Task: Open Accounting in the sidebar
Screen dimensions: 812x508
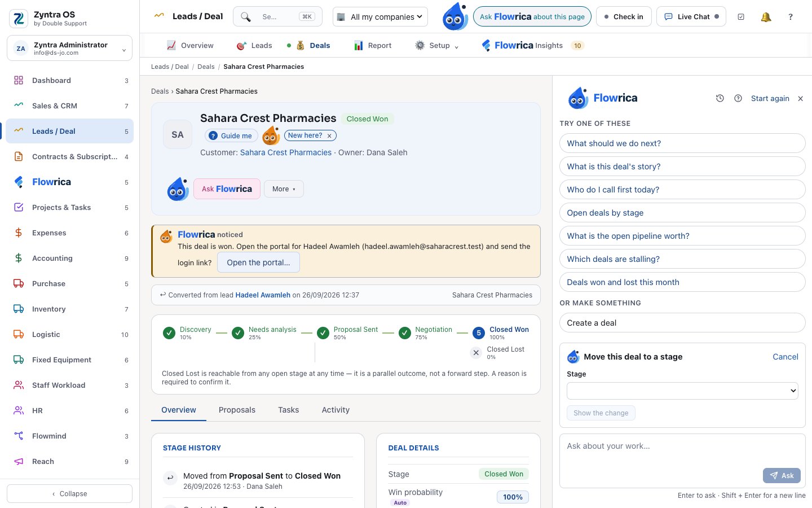Action: click(x=70, y=259)
